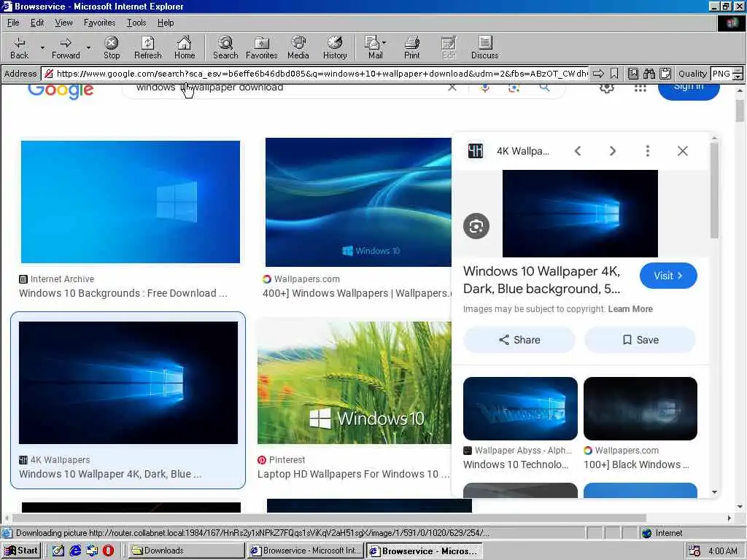Screen dimensions: 747x560
Task: Go Back using the toolbar arrow
Action: coord(19,47)
